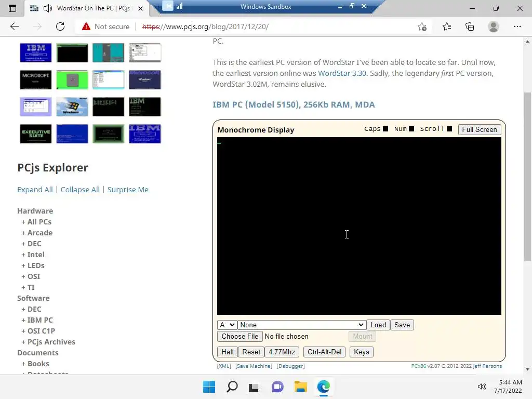Open the diskette None dropdown
The width and height of the screenshot is (532, 399).
[x=301, y=325]
